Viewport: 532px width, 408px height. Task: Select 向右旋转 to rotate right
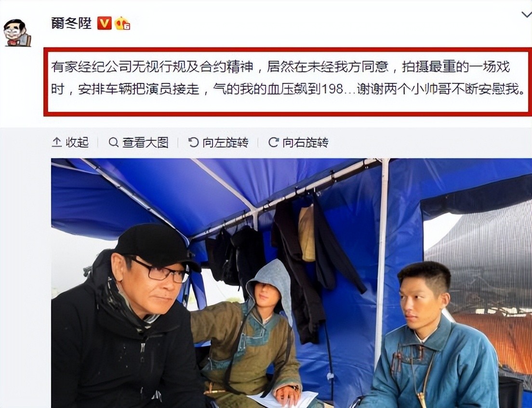[306, 142]
